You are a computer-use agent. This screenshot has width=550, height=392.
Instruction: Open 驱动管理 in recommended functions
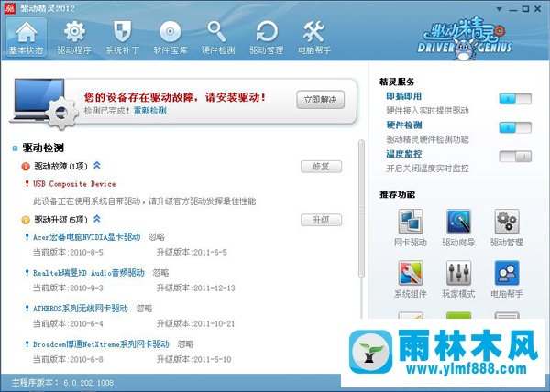pos(507,228)
